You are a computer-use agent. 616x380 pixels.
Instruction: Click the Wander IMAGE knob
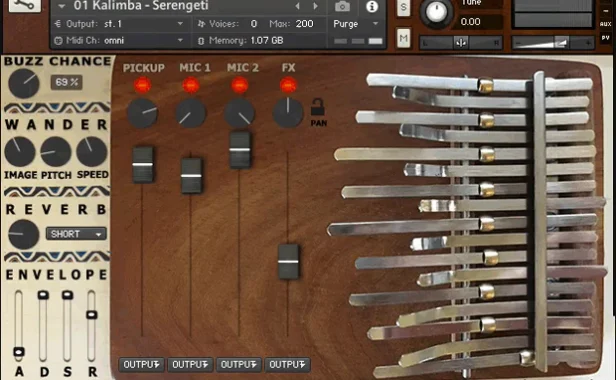pos(20,152)
